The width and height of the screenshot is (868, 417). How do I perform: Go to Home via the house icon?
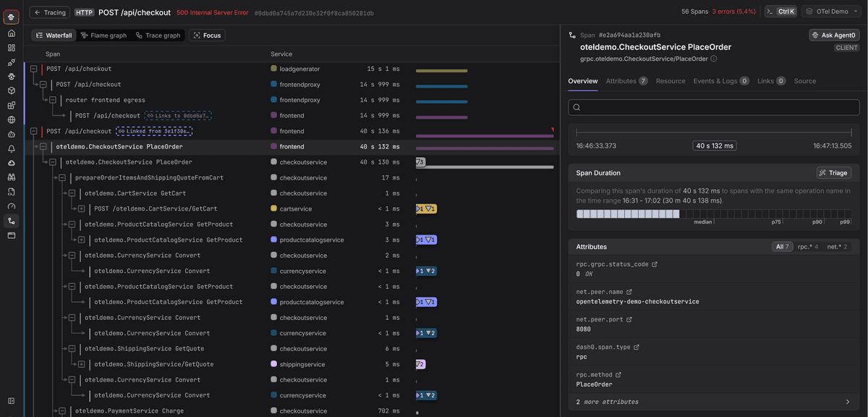tap(11, 33)
